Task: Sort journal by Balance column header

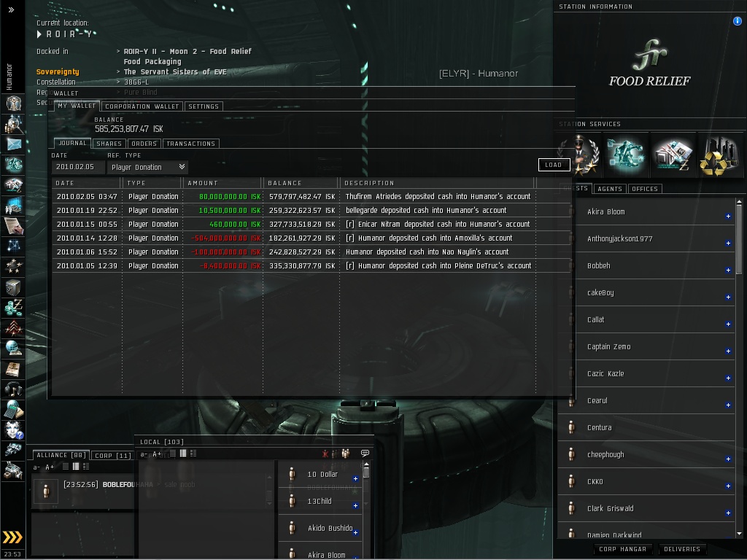Action: (301, 183)
